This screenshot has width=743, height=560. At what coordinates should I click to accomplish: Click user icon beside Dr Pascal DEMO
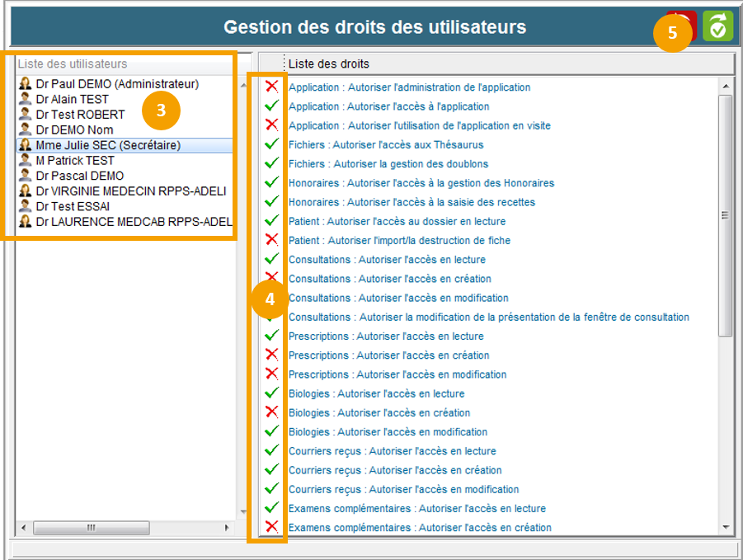coord(25,176)
